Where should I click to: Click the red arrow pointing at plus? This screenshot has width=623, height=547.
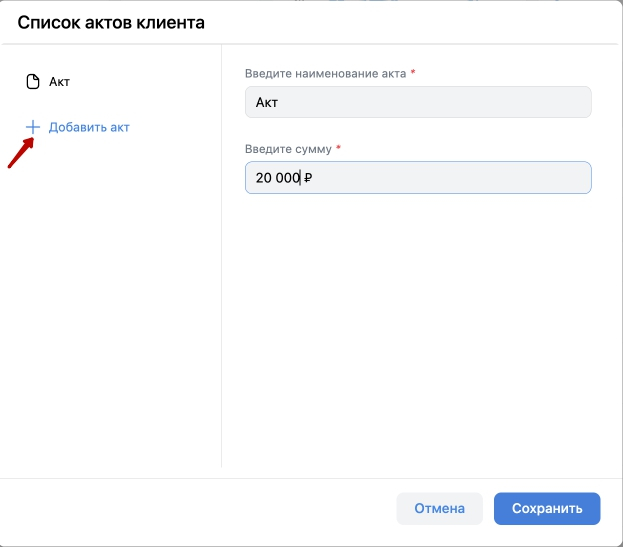click(20, 153)
